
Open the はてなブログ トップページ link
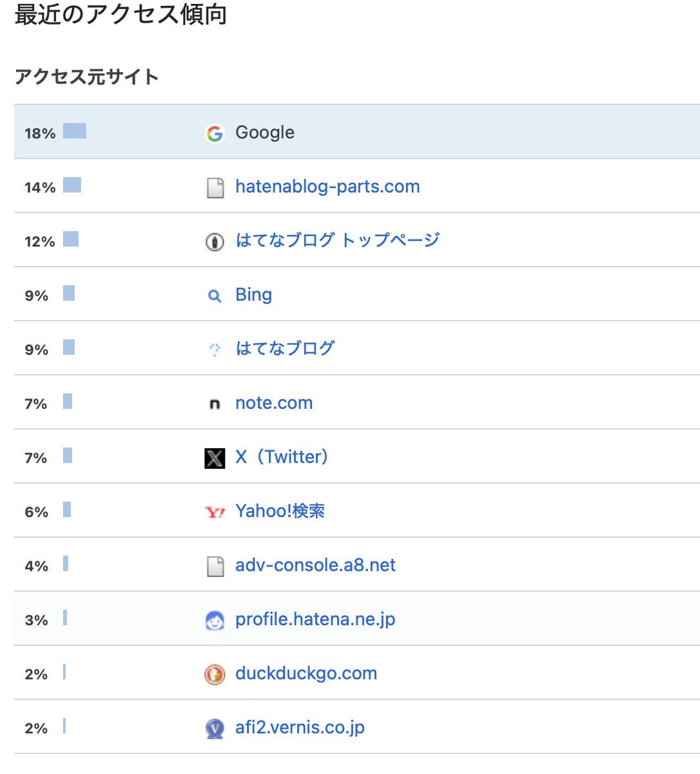tap(338, 240)
